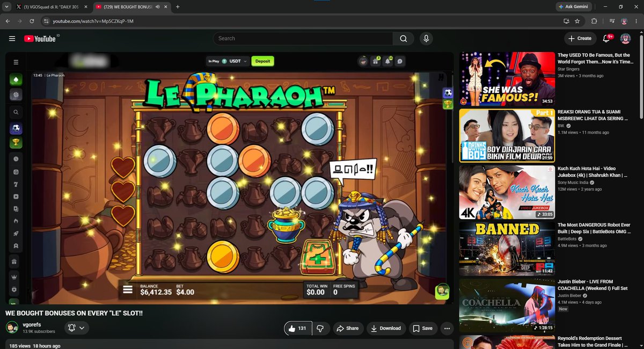Open the Kuch Kuch Hota Hai thumbnail

click(507, 192)
